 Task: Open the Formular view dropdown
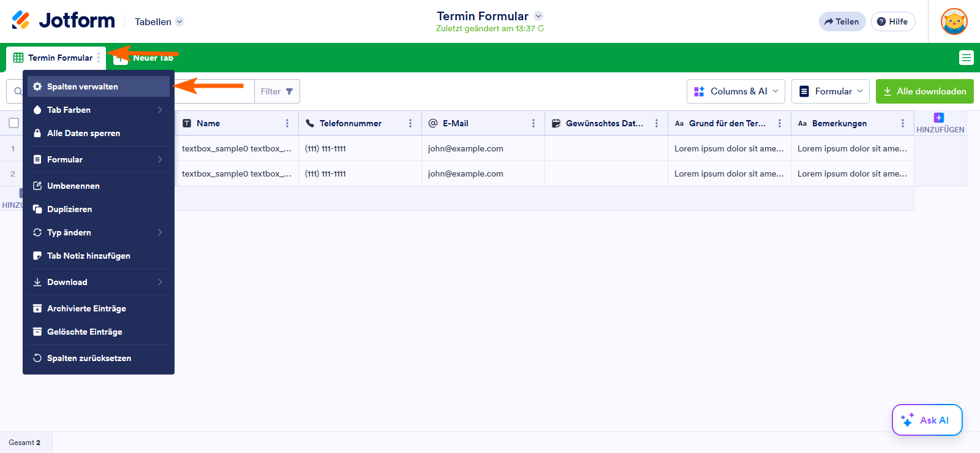coord(831,91)
